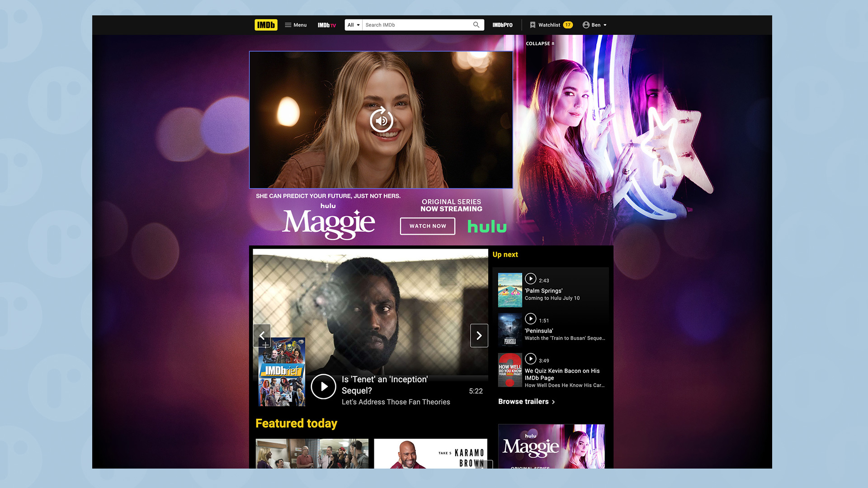Click the Watch Now button
The image size is (868, 488).
428,226
